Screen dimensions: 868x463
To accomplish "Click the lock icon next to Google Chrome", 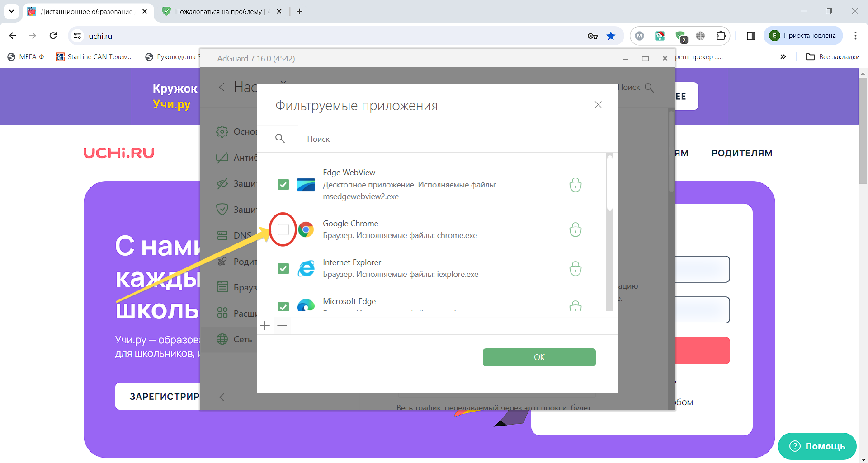I will click(576, 230).
